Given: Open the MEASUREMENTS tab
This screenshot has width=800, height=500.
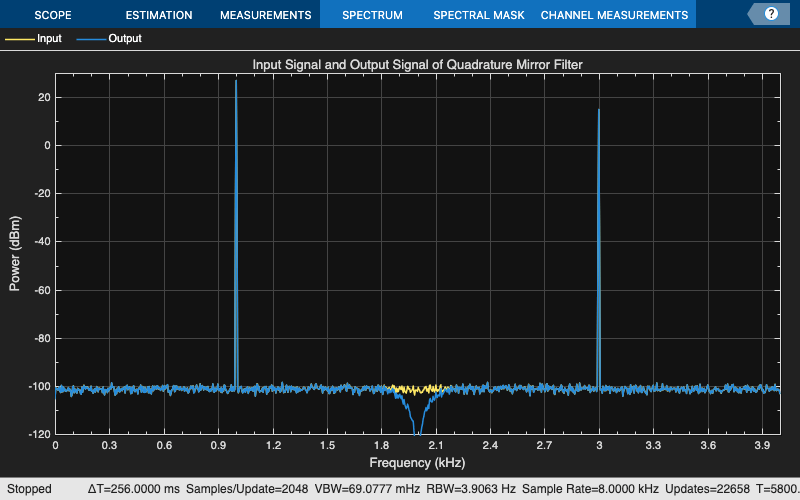Looking at the screenshot, I should (x=265, y=15).
